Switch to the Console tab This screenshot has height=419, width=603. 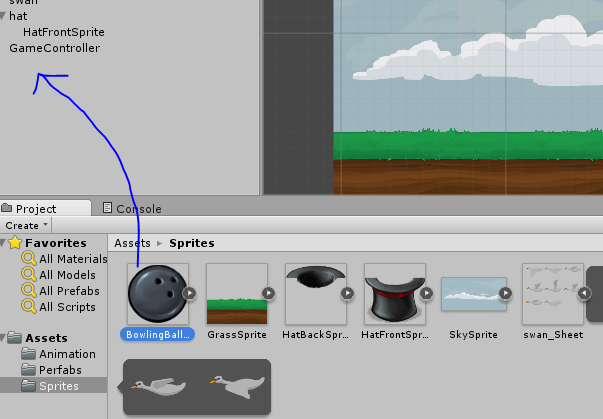[132, 208]
